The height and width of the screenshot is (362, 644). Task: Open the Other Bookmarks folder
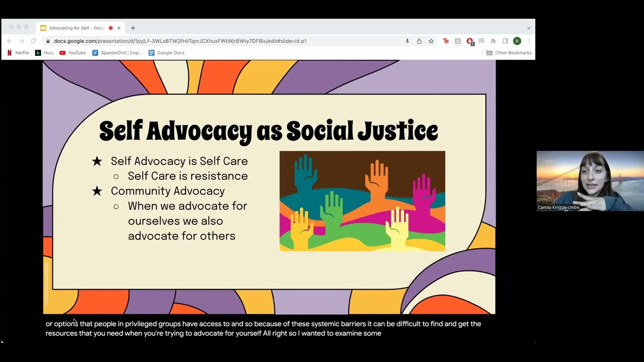pyautogui.click(x=509, y=53)
